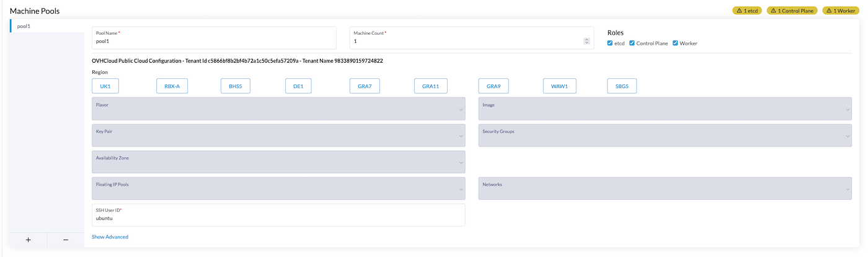Click the plus icon to add pool
The width and height of the screenshot is (868, 257).
pyautogui.click(x=28, y=240)
